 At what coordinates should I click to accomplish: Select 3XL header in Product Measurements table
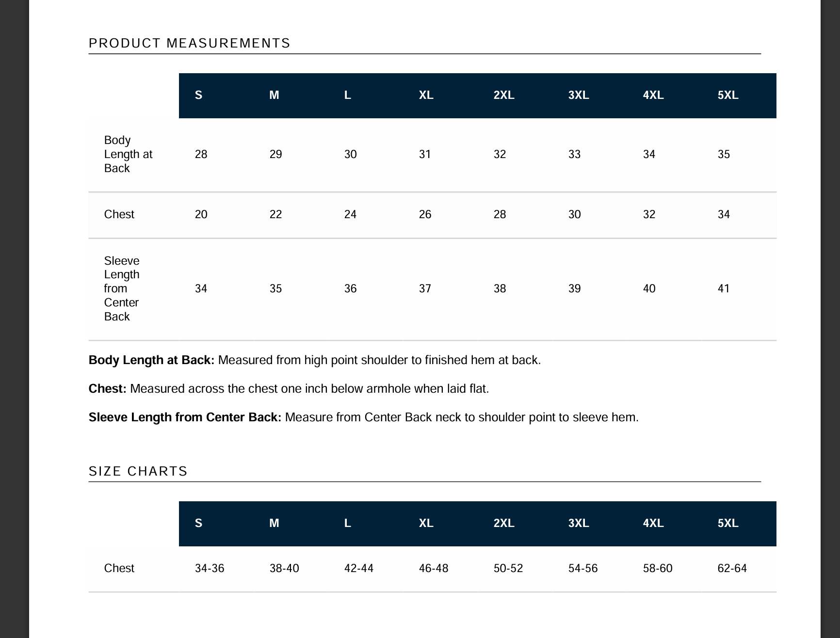point(579,96)
